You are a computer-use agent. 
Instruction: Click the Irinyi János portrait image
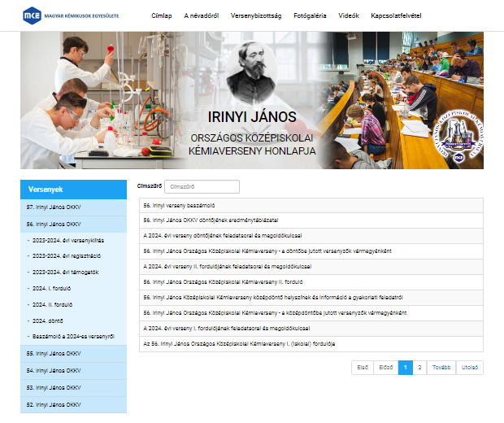click(252, 72)
